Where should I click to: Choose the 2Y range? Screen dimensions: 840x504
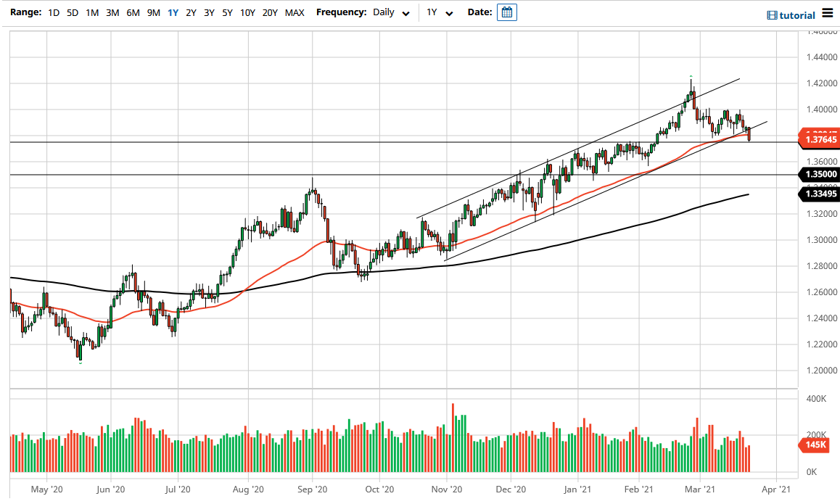point(190,12)
